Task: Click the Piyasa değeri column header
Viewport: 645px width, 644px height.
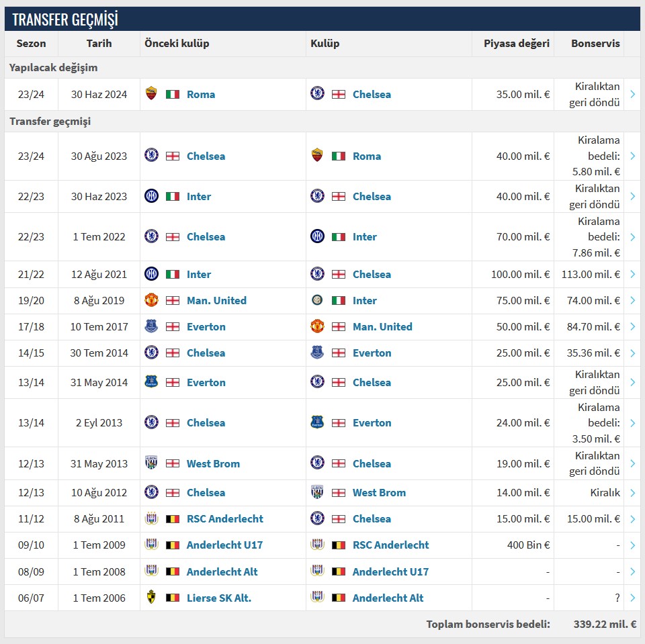Action: [x=516, y=43]
